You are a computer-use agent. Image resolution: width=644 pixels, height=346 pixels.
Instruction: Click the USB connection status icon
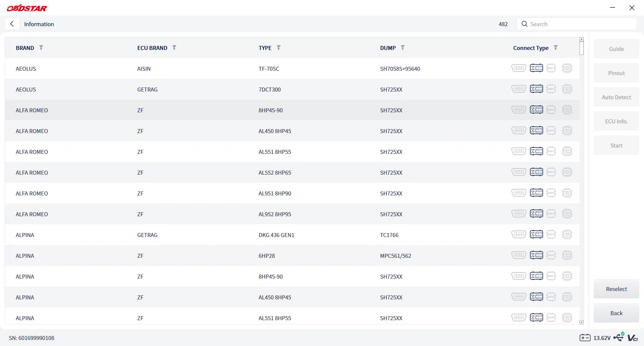[x=619, y=337]
